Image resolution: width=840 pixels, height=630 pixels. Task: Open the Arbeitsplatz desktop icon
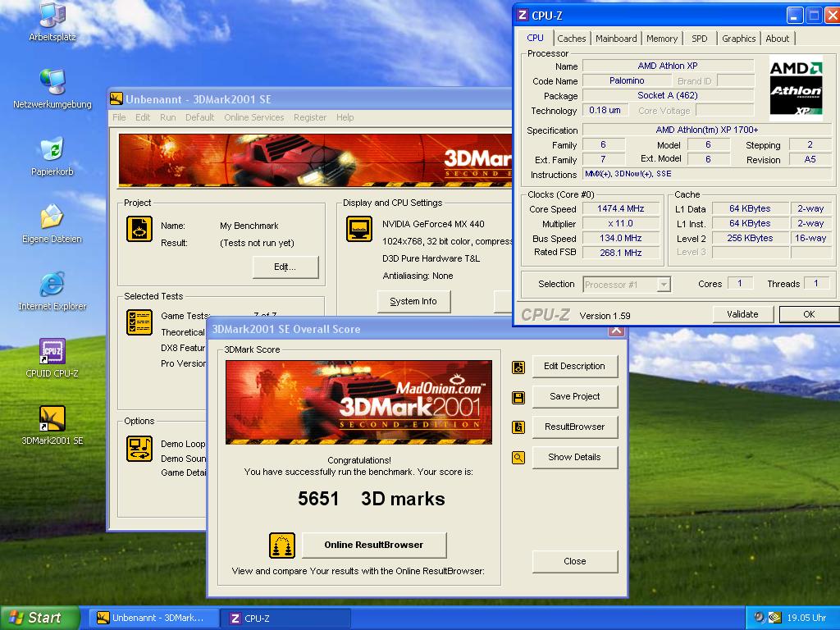tap(52, 16)
